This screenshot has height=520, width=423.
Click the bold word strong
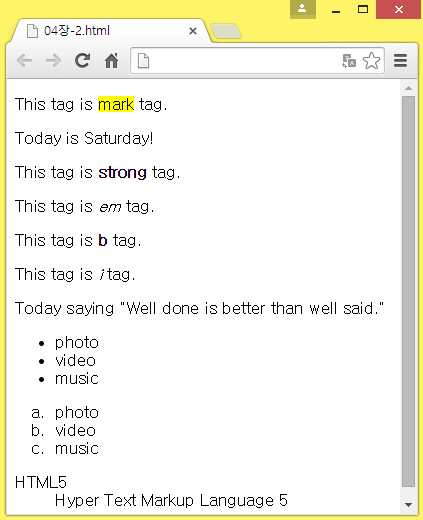click(x=122, y=173)
